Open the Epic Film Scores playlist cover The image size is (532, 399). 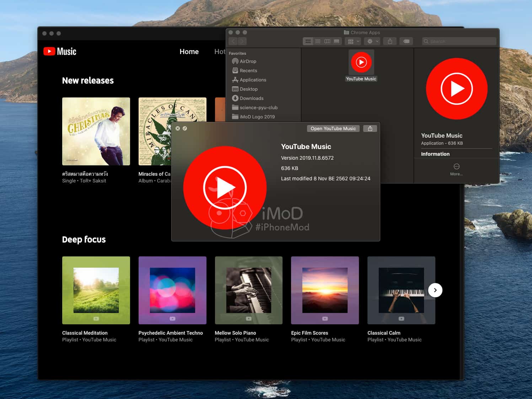[x=325, y=290]
